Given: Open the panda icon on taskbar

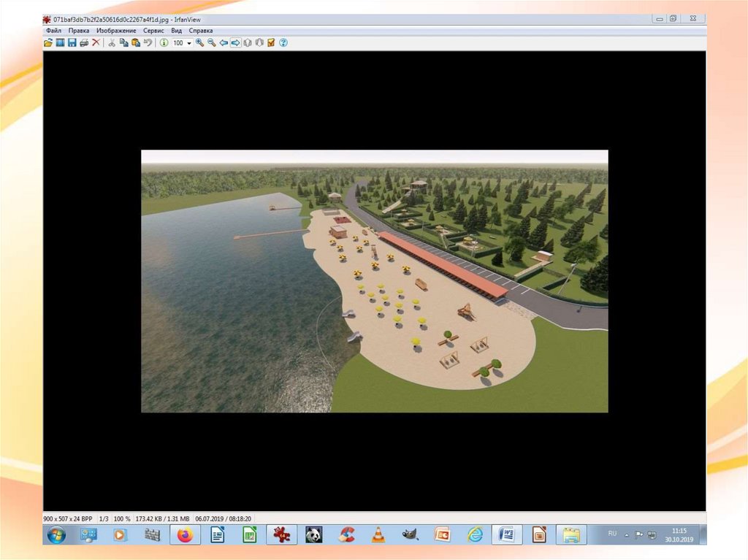Looking at the screenshot, I should [314, 535].
